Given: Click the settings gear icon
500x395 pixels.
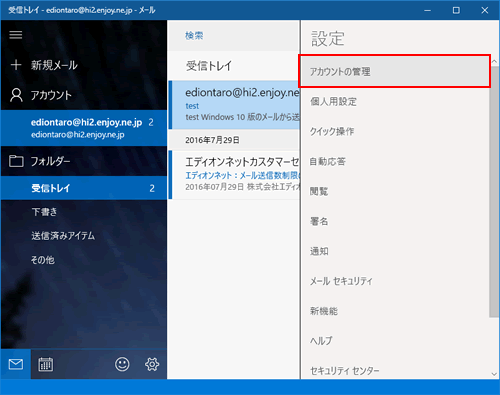Looking at the screenshot, I should 152,364.
